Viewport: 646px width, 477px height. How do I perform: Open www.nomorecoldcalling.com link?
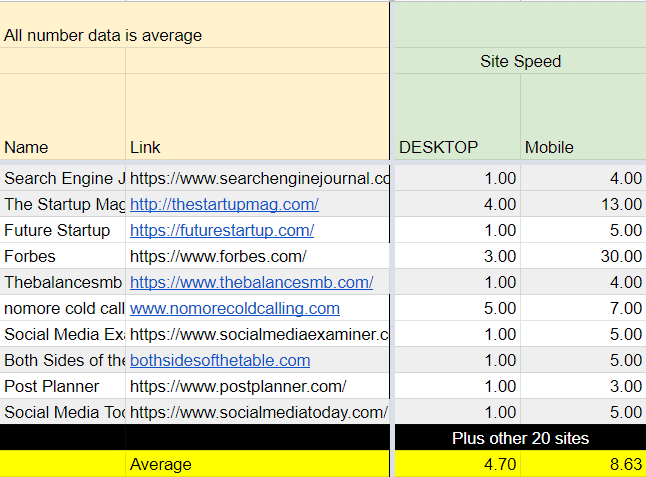[235, 308]
